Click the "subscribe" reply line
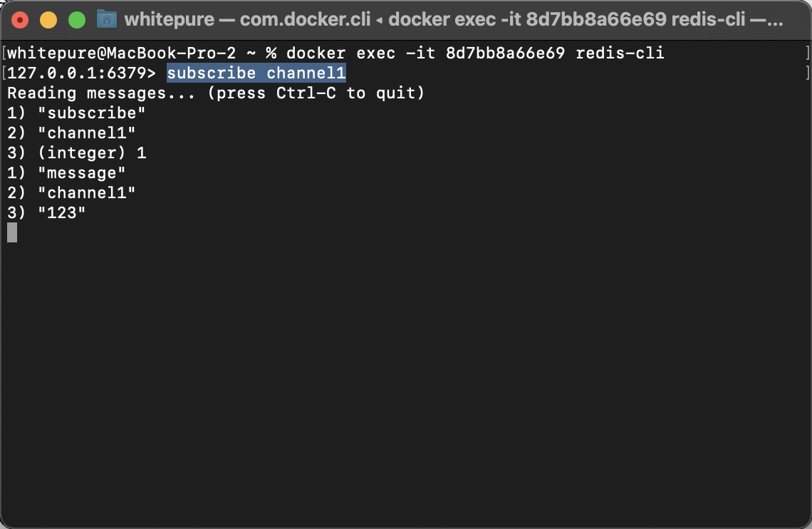Image resolution: width=812 pixels, height=529 pixels. [x=76, y=113]
